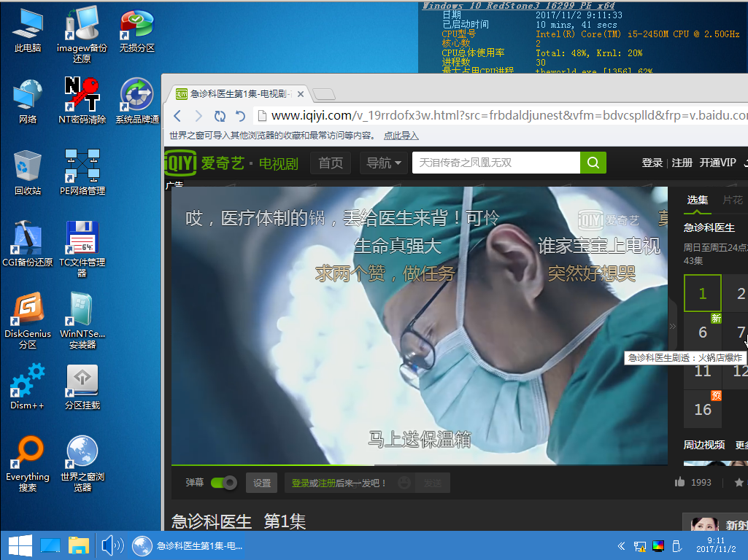Click the 周边视频 section heading
This screenshot has height=560, width=748.
(x=704, y=445)
